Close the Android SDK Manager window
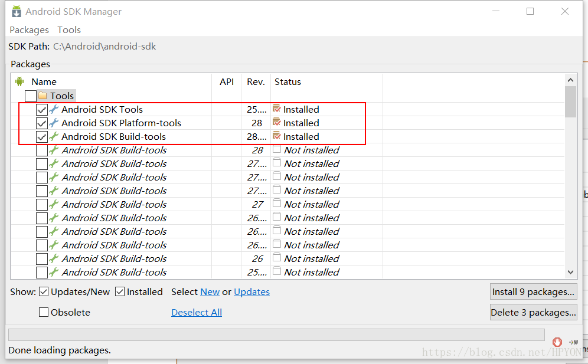The width and height of the screenshot is (588, 364). point(565,11)
